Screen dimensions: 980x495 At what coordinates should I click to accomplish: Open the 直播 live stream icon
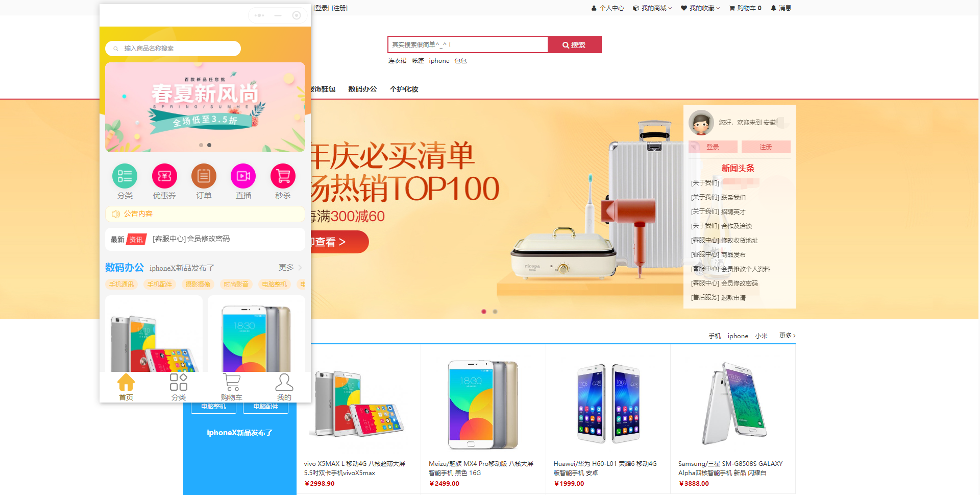coord(243,176)
